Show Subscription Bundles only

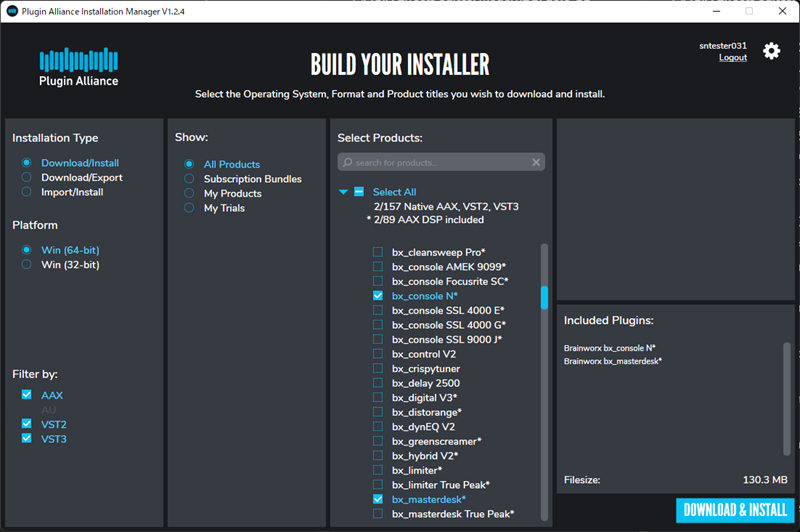point(189,179)
